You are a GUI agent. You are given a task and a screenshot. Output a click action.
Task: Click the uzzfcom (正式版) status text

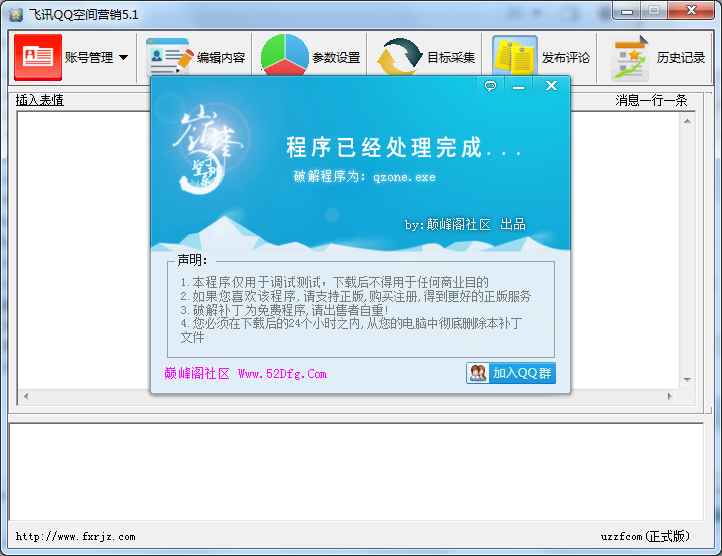coord(645,536)
